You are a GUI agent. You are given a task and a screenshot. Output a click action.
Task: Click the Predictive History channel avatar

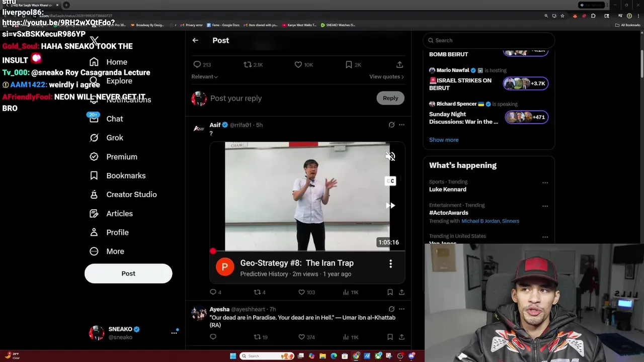225,267
